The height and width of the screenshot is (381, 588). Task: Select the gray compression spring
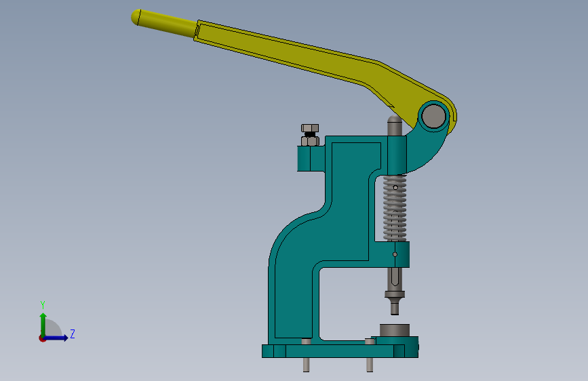(395, 208)
